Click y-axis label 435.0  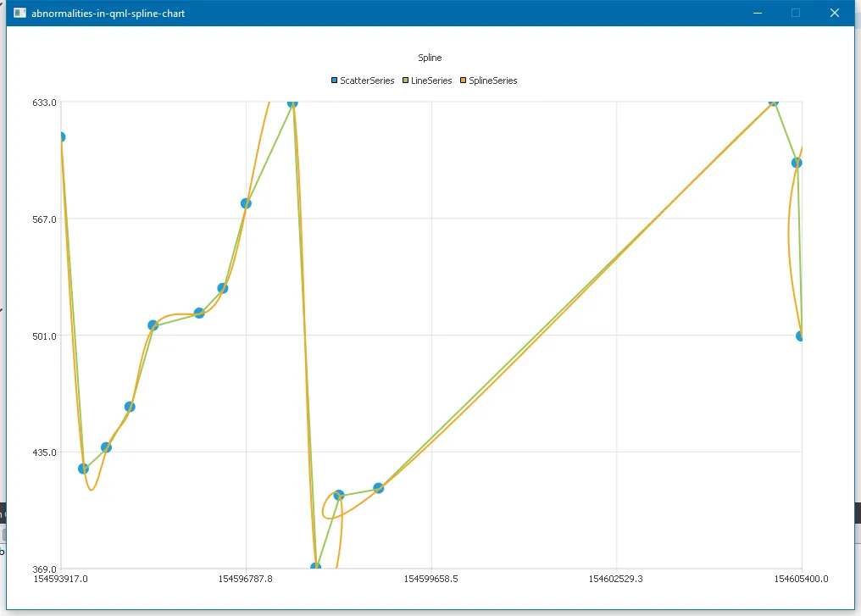tap(44, 452)
